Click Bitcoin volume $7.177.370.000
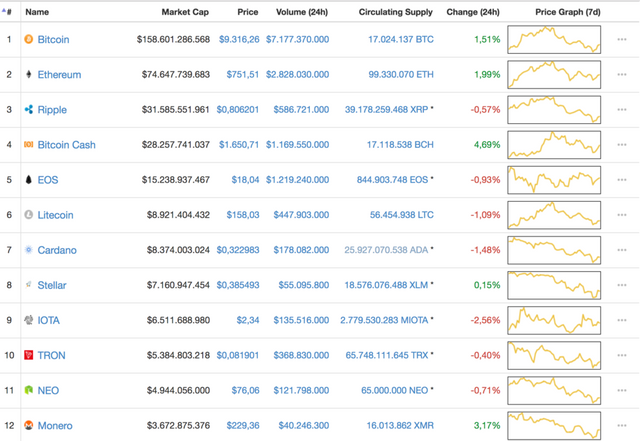The image size is (640, 441). 298,39
